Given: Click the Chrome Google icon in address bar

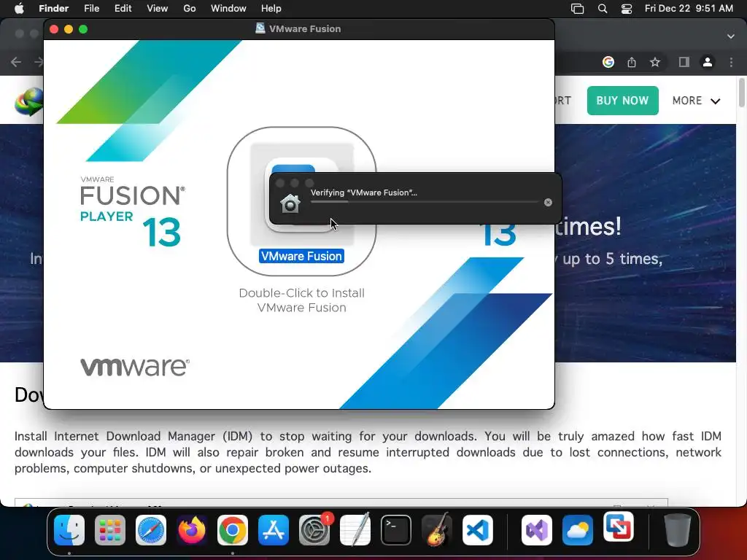Looking at the screenshot, I should pos(608,62).
